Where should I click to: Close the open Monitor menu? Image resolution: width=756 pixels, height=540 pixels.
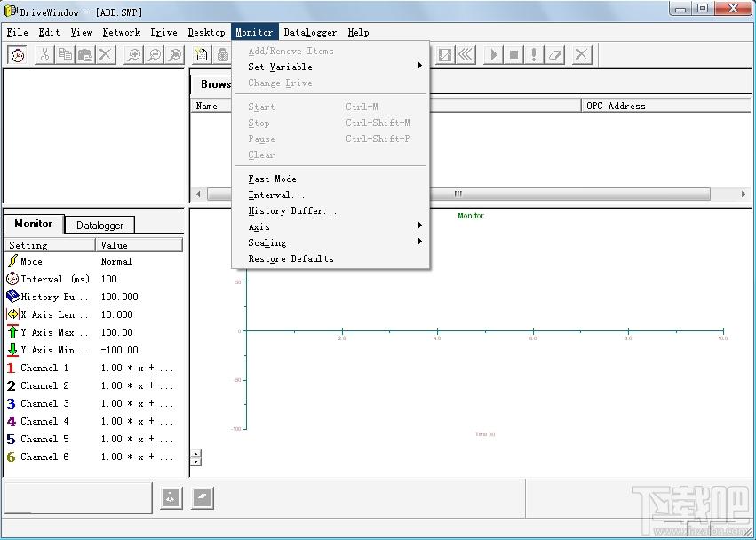tap(255, 32)
